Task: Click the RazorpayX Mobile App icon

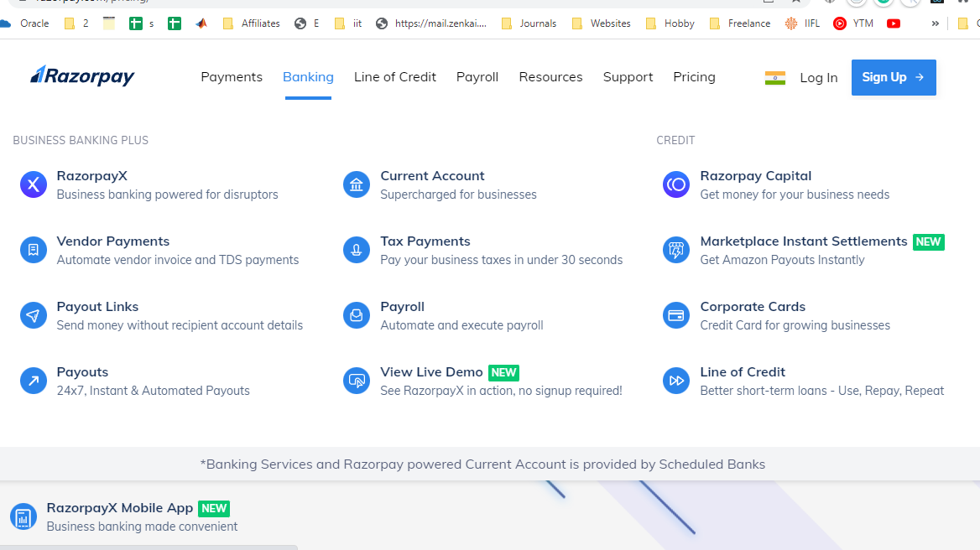Action: click(x=23, y=517)
